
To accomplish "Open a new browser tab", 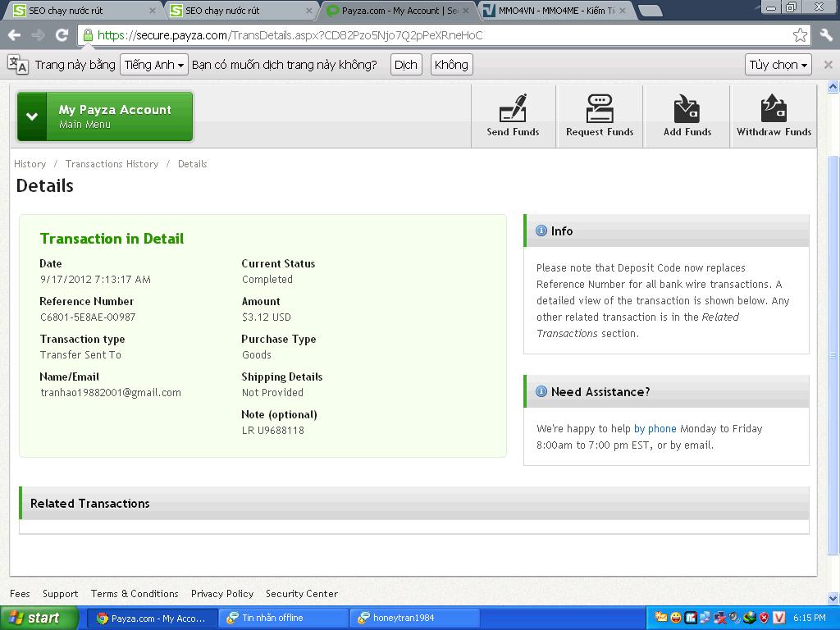I will (x=651, y=11).
